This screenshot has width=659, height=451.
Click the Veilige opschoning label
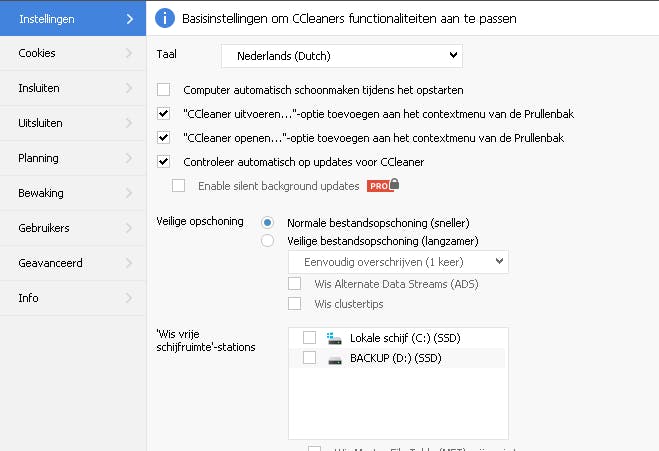(200, 222)
